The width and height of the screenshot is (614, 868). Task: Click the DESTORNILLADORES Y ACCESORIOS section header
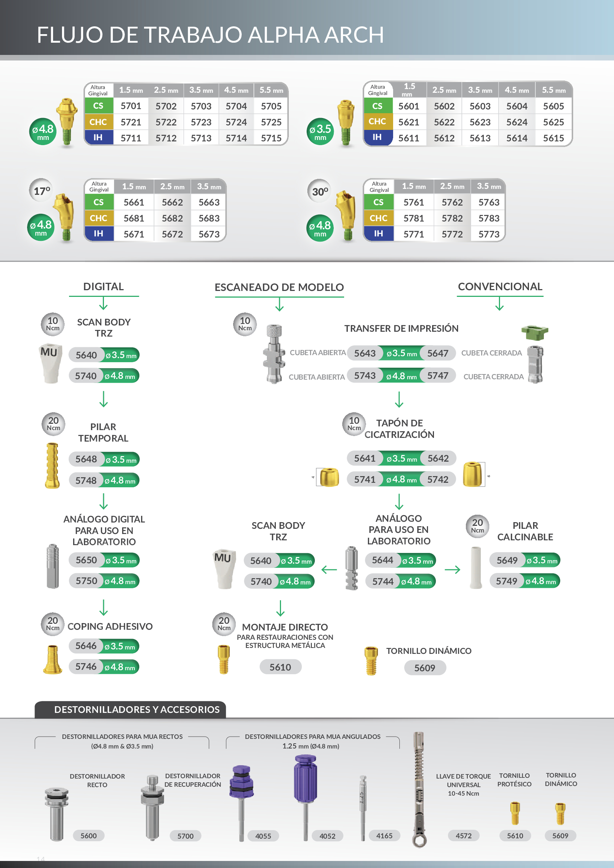137,710
